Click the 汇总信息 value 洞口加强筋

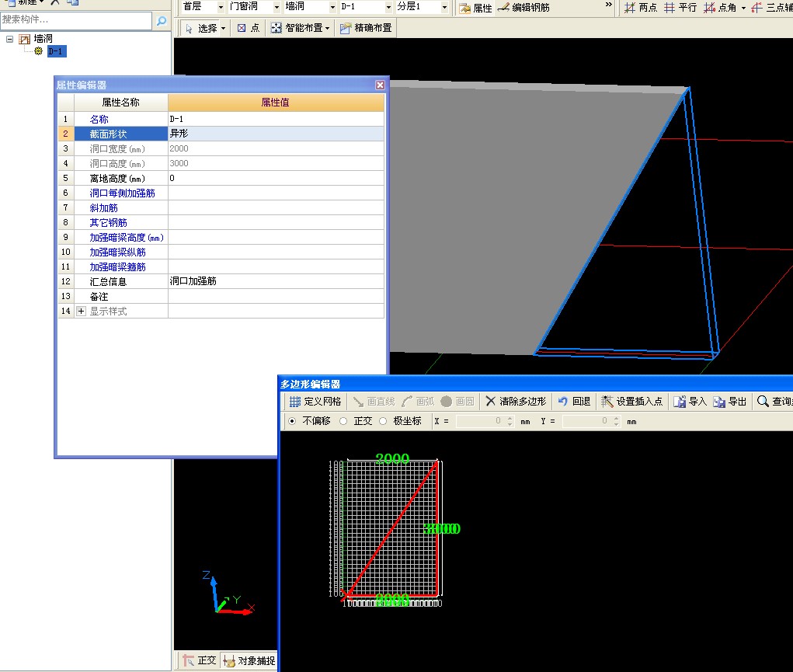276,281
